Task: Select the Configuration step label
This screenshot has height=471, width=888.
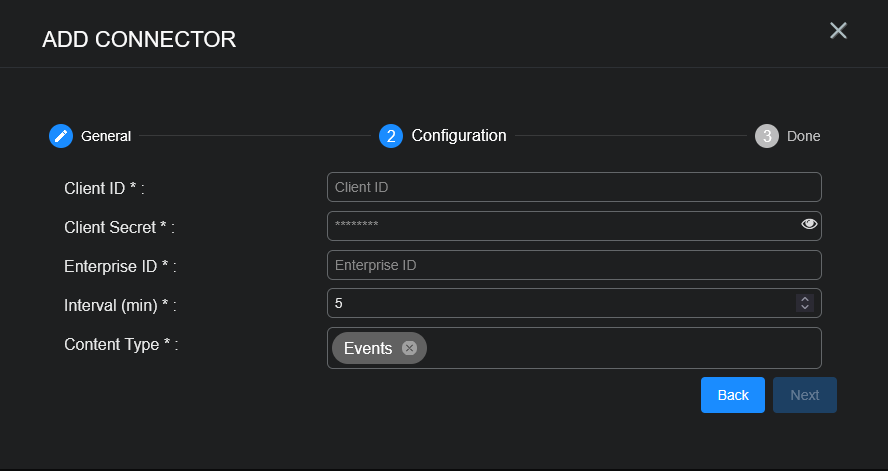Action: (459, 135)
